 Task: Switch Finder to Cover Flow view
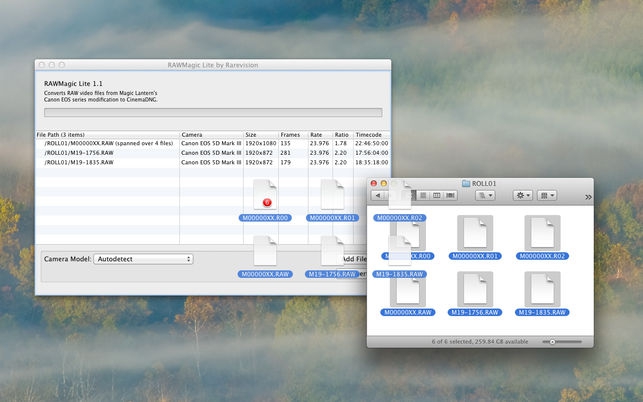pos(450,195)
